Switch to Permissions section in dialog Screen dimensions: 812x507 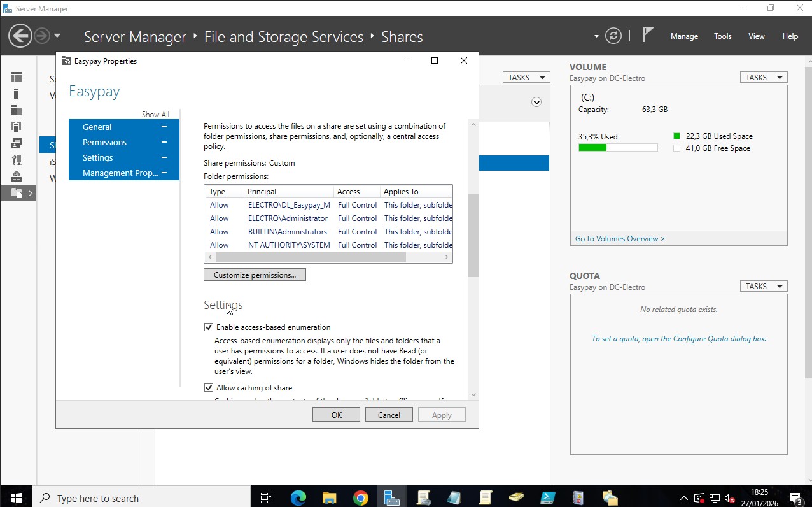104,142
